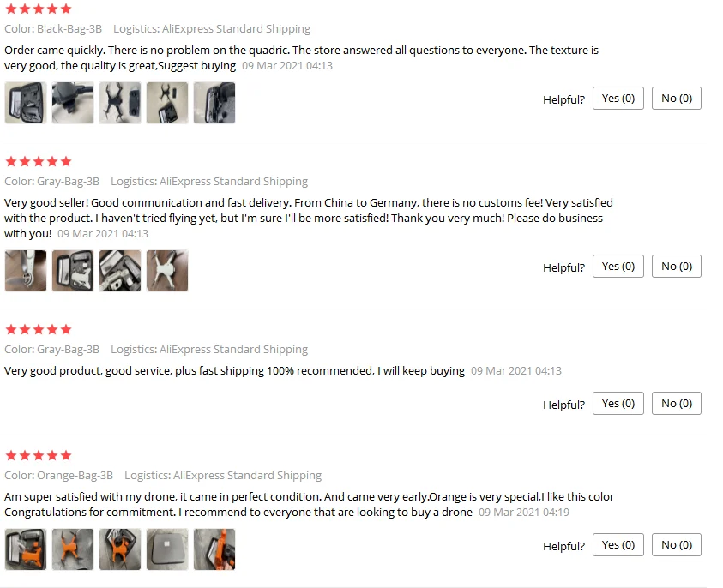Open first photo in Germany delivery review
The height and width of the screenshot is (588, 723).
[26, 271]
